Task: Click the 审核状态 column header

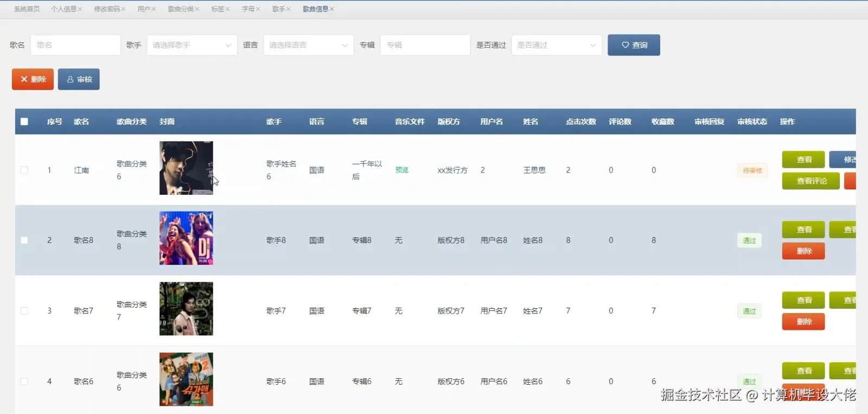Action: click(752, 122)
